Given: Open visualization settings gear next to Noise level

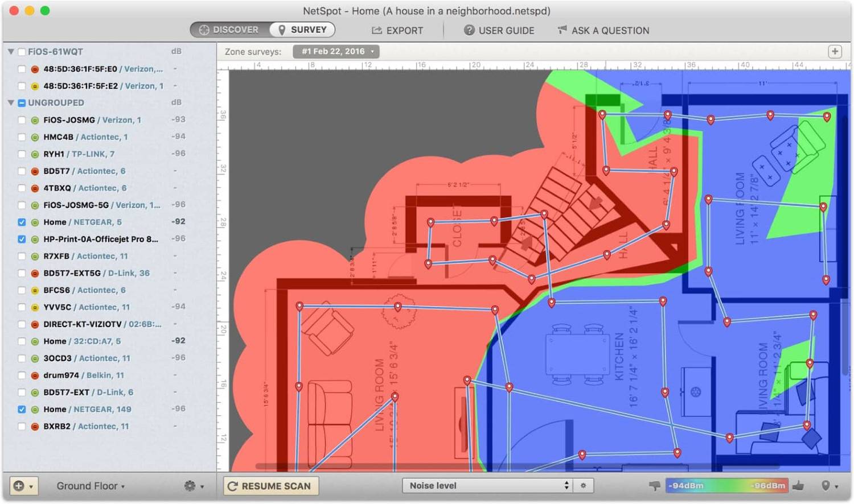Looking at the screenshot, I should point(583,485).
